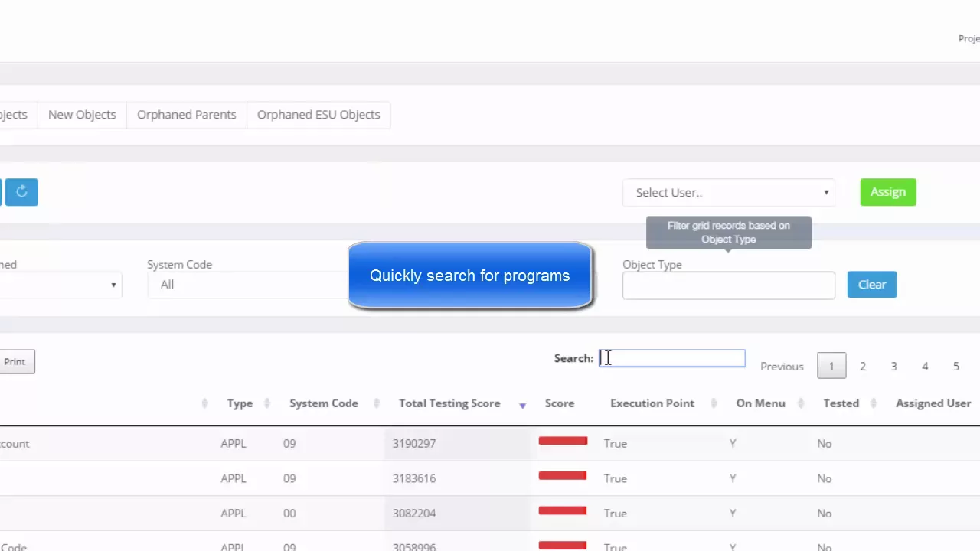Image resolution: width=980 pixels, height=551 pixels.
Task: Click the score value 3183616
Action: [x=414, y=479]
